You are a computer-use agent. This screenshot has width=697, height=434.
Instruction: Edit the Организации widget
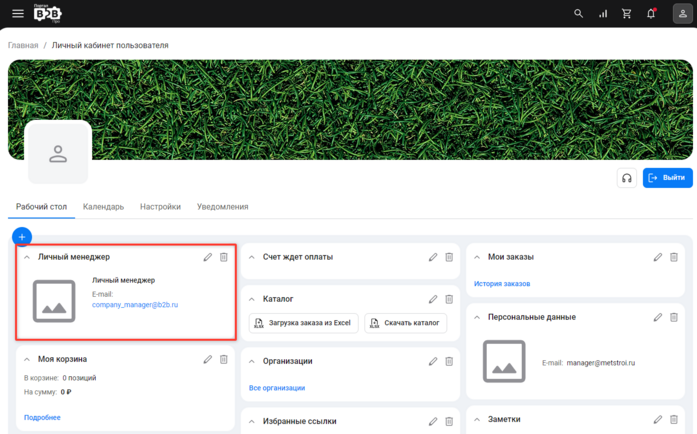(433, 362)
